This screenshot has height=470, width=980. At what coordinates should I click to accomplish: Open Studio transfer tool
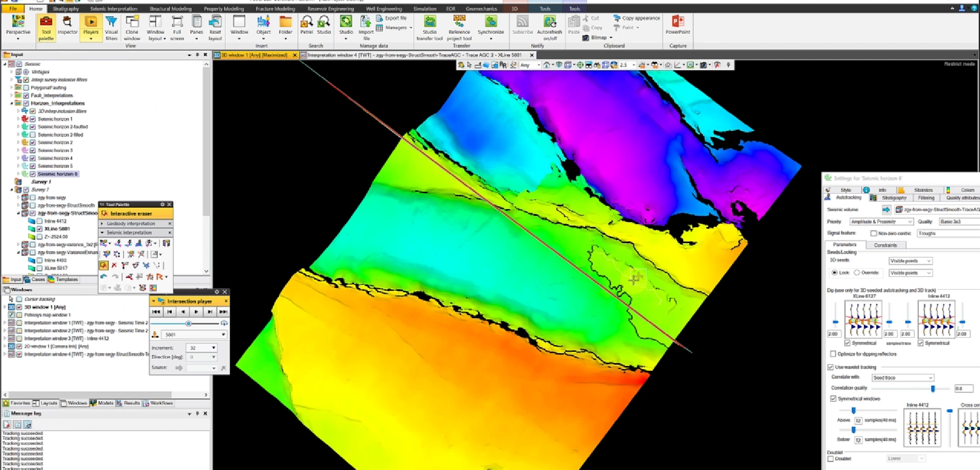pos(430,28)
